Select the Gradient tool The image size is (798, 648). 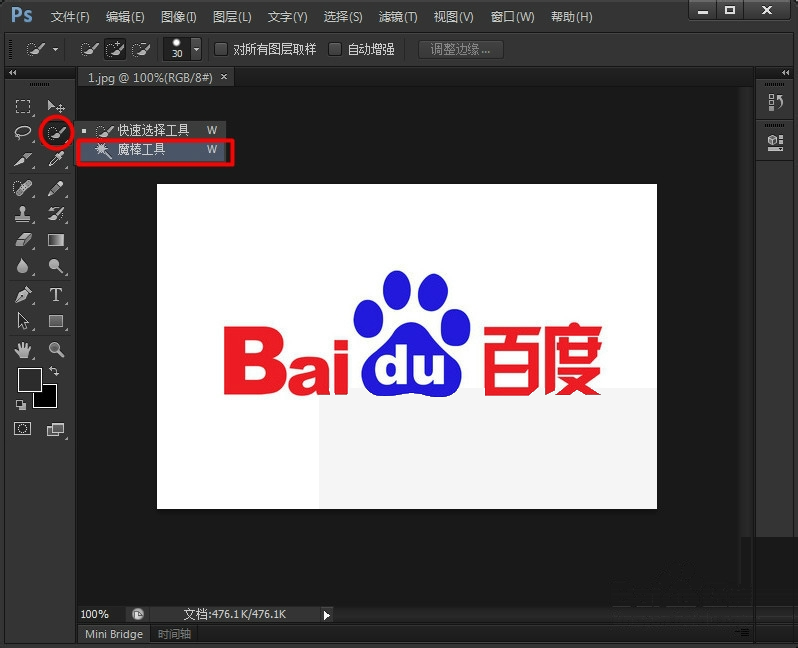point(55,240)
